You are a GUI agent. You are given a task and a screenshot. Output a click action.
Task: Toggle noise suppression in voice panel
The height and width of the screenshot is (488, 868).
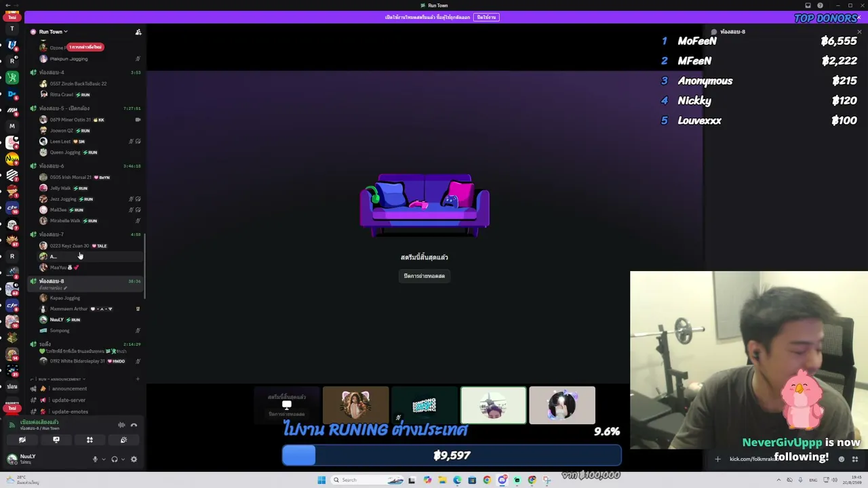121,425
